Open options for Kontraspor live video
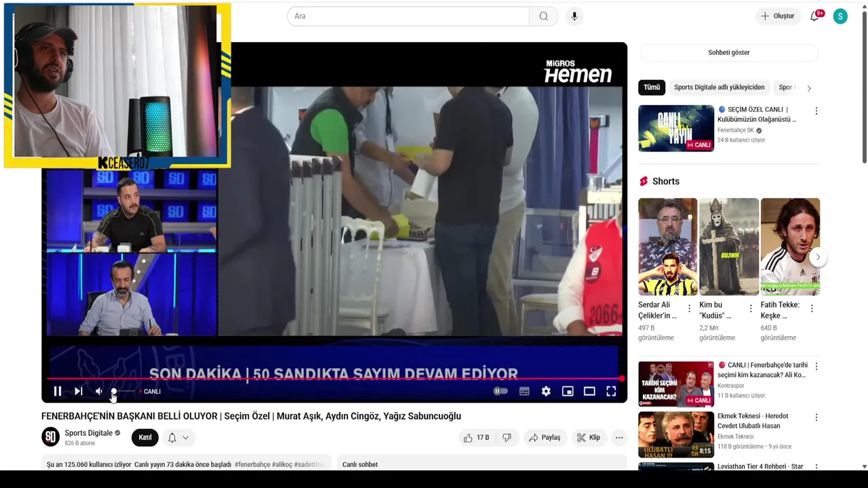The width and height of the screenshot is (868, 488). point(816,366)
